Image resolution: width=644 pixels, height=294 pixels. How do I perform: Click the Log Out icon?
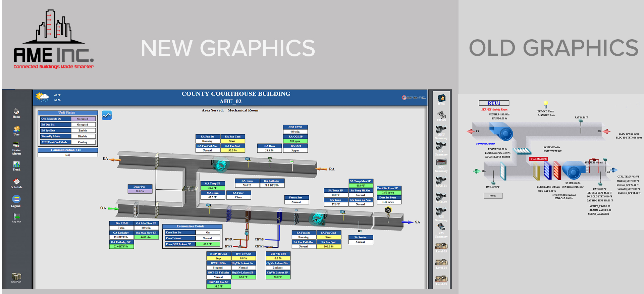(16, 216)
